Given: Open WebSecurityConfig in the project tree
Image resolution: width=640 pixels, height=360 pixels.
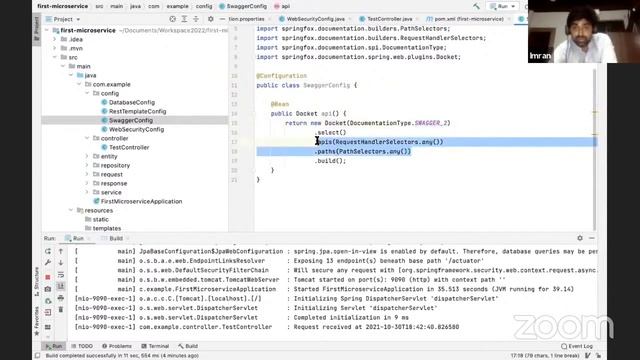Looking at the screenshot, I should 136,129.
